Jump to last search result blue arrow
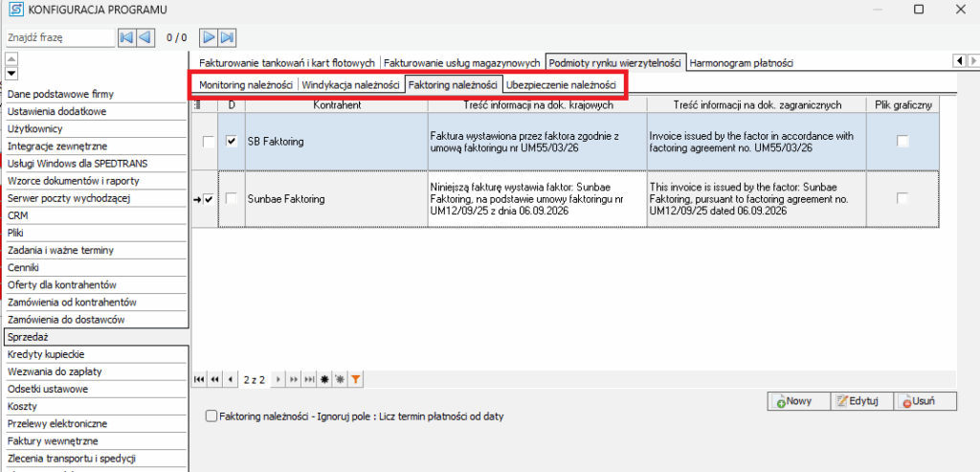This screenshot has width=980, height=472. [227, 37]
